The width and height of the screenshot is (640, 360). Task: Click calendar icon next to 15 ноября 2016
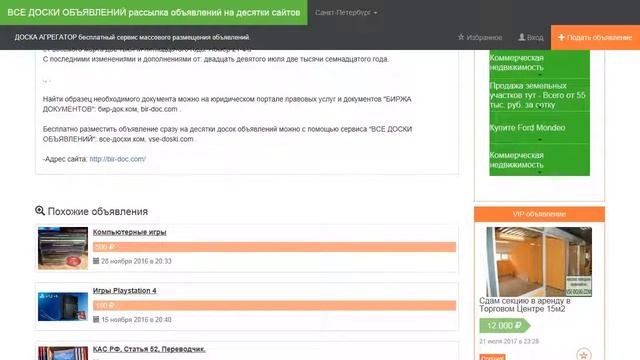96,319
